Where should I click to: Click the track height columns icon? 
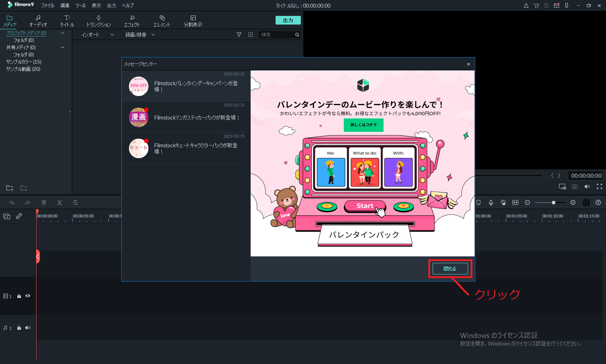tap(586, 203)
